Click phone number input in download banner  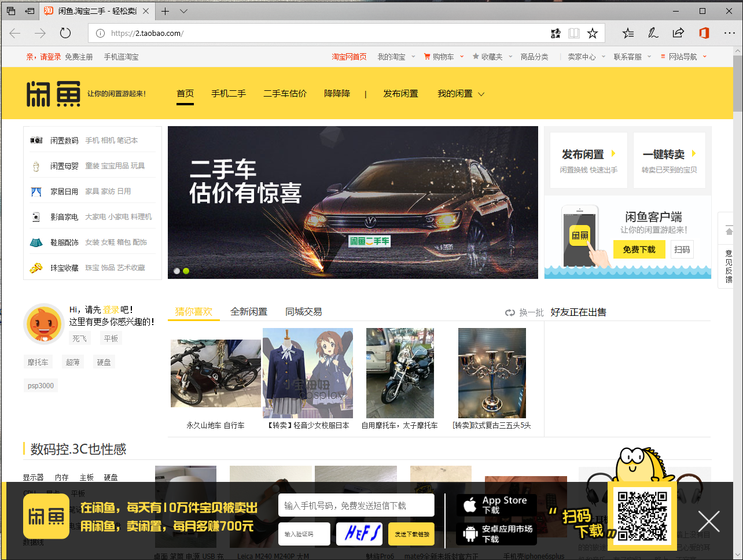coord(356,506)
